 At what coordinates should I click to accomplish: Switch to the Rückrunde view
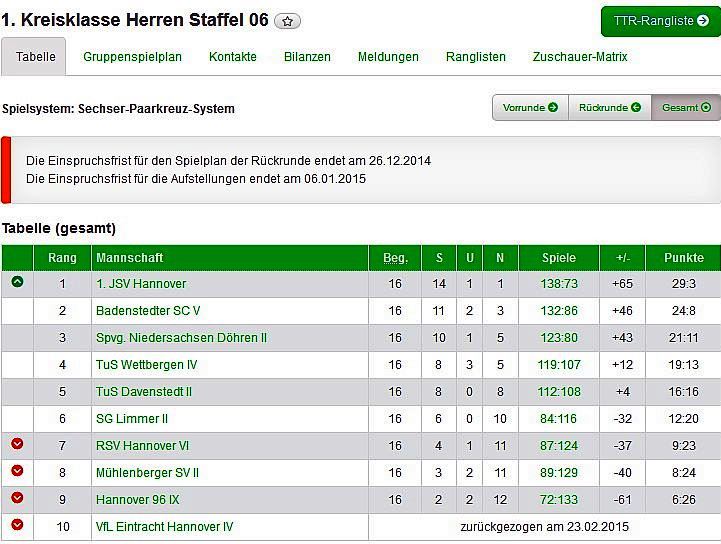(609, 107)
